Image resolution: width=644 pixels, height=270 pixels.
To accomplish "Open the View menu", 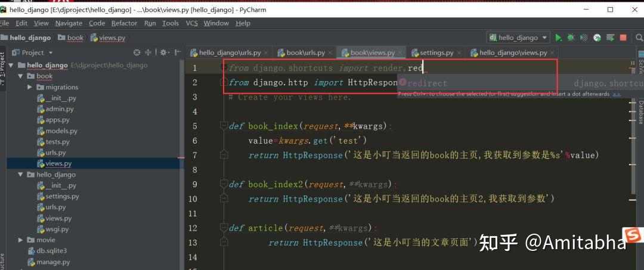I will [x=41, y=23].
